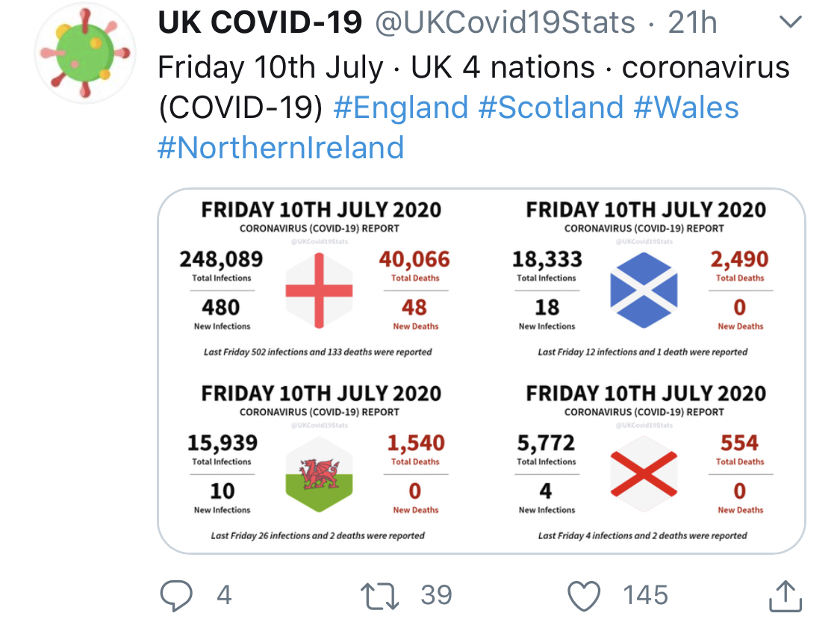Open the England report image panel
The image size is (840, 625).
point(320,279)
